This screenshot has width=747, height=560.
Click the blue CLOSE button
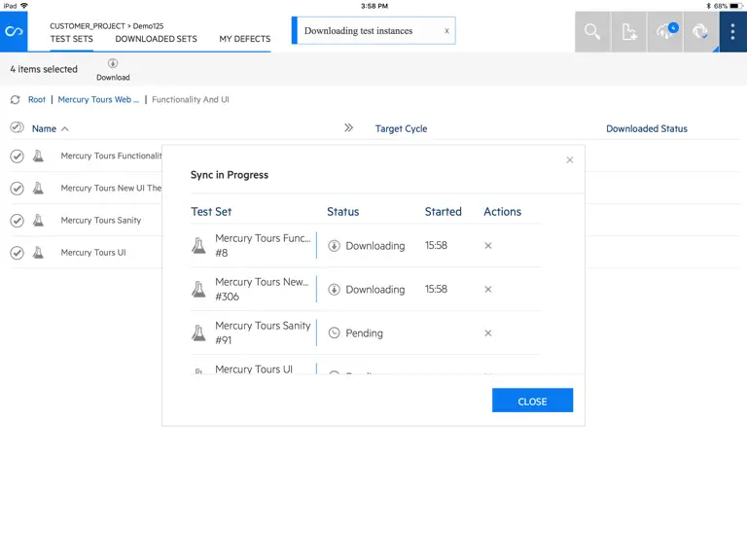(x=533, y=401)
